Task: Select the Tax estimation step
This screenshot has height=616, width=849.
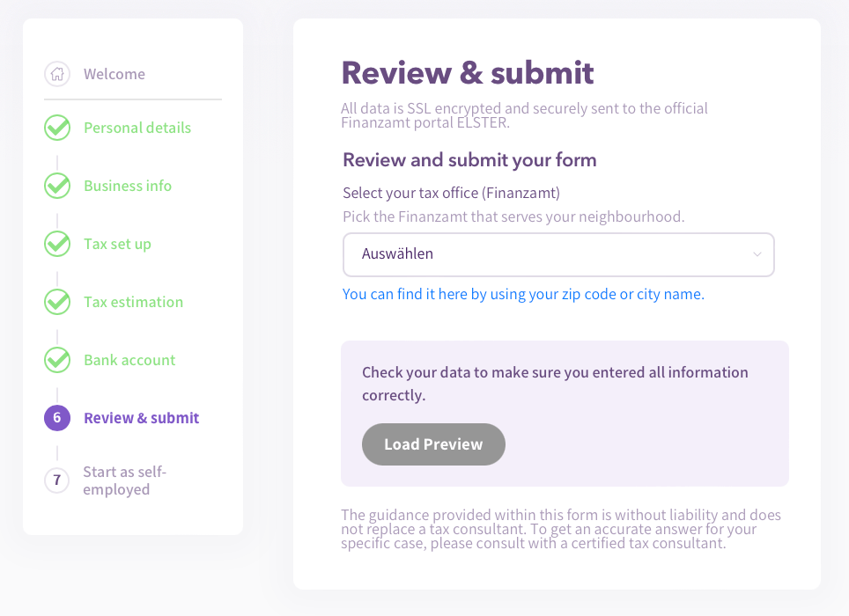Action: 133,302
